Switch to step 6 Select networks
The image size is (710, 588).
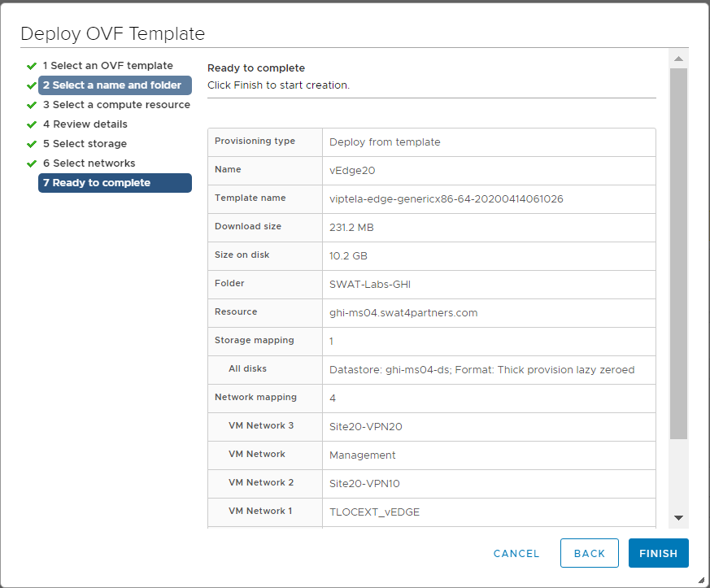pos(89,163)
